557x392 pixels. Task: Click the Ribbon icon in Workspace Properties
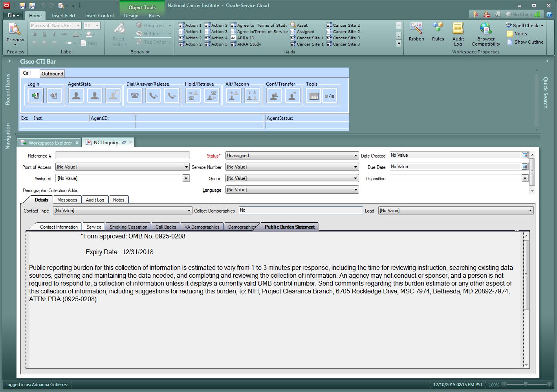pos(416,31)
